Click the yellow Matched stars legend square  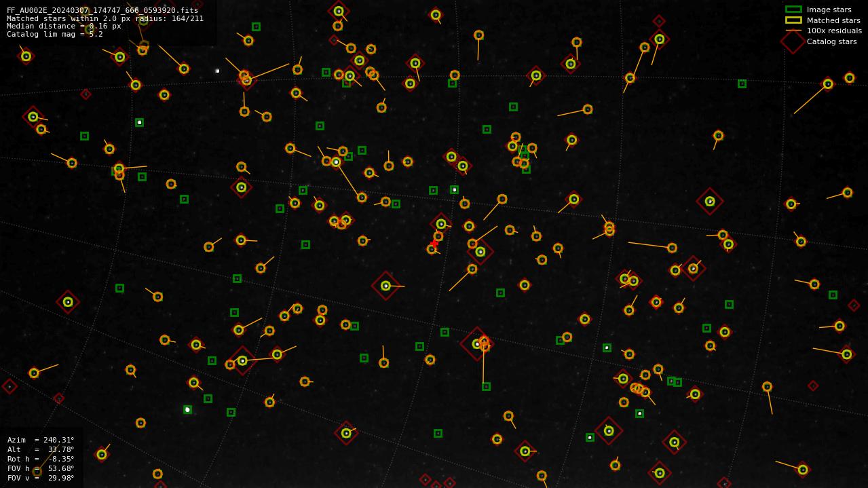click(793, 20)
